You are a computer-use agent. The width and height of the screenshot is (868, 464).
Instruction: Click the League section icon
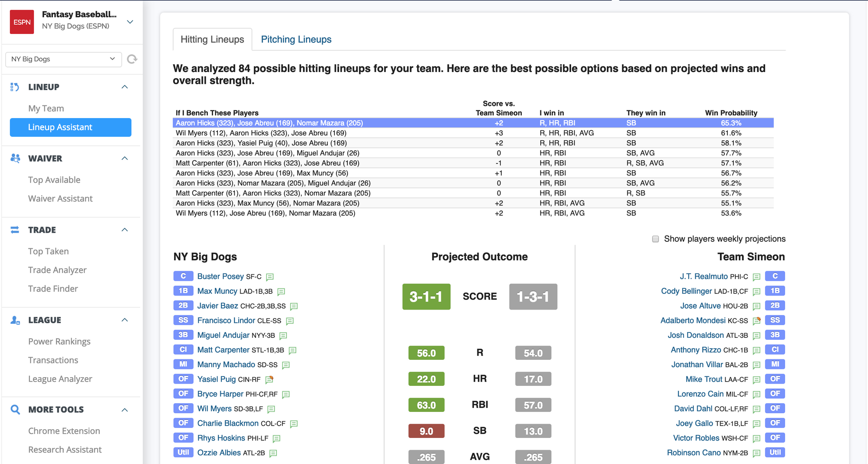click(15, 320)
